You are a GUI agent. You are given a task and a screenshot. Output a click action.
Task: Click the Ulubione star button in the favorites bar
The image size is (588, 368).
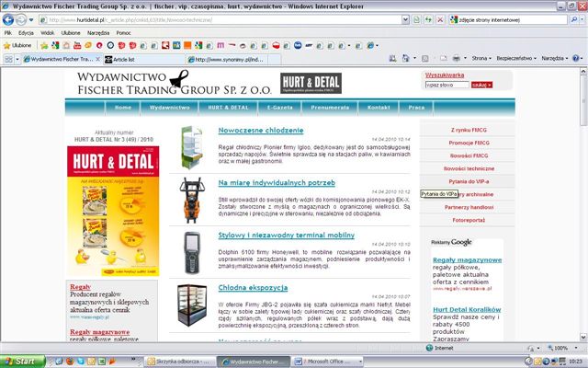(x=17, y=45)
